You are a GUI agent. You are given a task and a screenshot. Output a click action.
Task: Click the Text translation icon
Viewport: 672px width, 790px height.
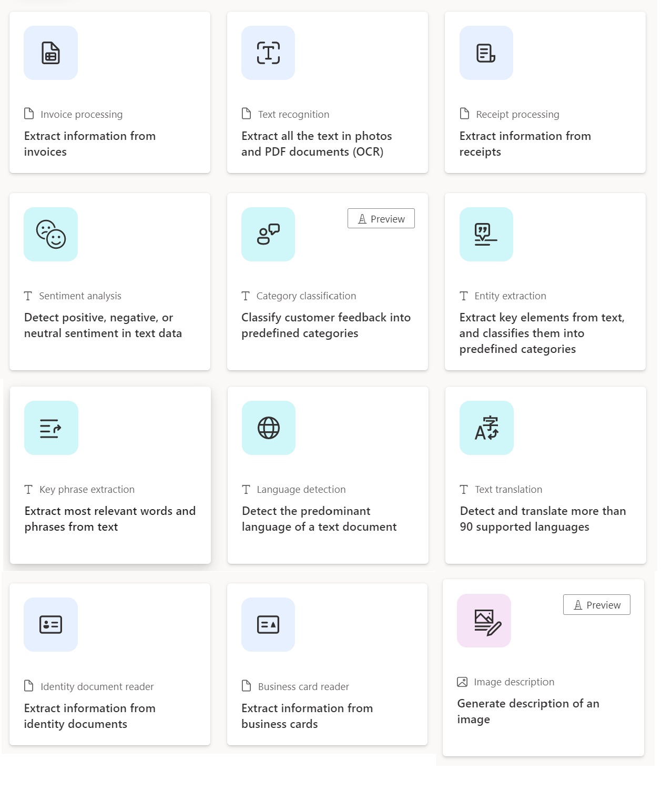click(x=486, y=428)
